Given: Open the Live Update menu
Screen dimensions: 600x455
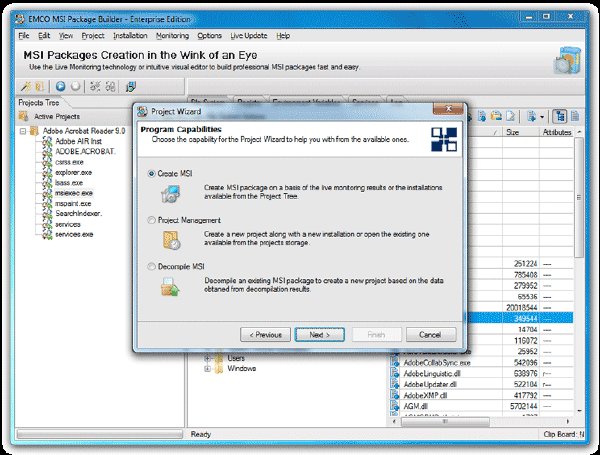Looking at the screenshot, I should click(x=249, y=36).
